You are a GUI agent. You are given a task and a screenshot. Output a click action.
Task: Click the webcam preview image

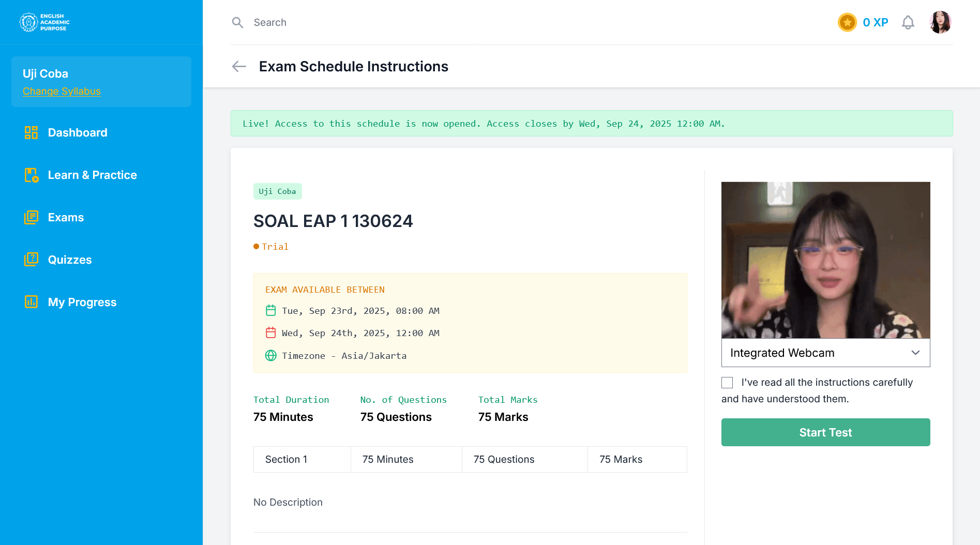tap(825, 260)
